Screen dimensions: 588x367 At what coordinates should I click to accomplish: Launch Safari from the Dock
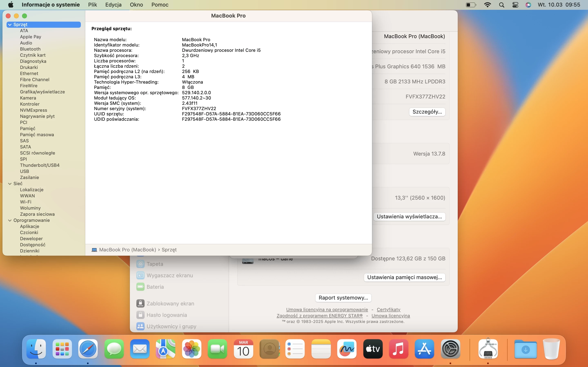88,349
